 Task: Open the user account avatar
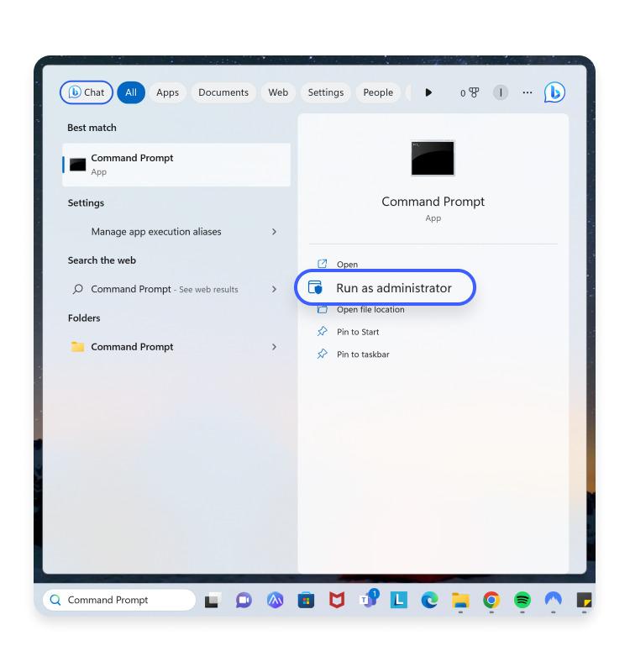pyautogui.click(x=500, y=92)
